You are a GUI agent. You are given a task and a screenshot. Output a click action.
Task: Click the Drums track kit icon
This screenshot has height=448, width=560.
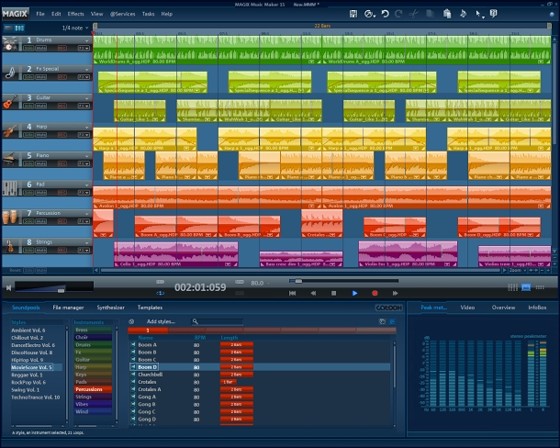coord(10,44)
